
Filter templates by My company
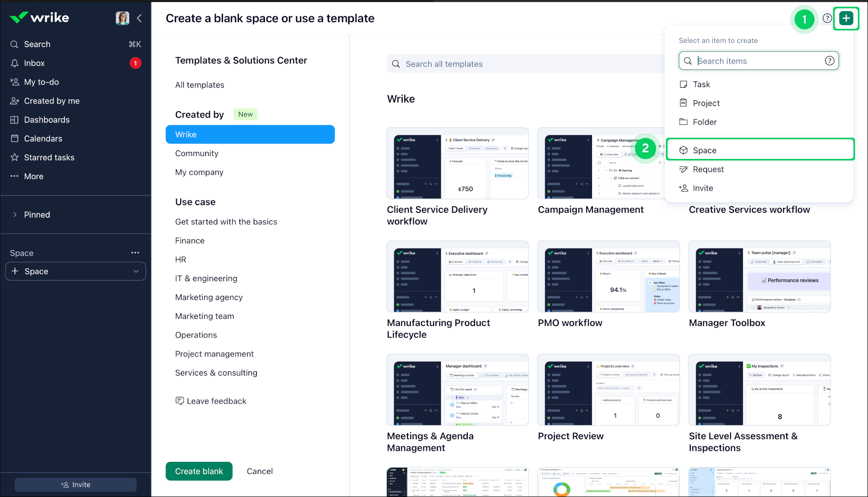199,172
